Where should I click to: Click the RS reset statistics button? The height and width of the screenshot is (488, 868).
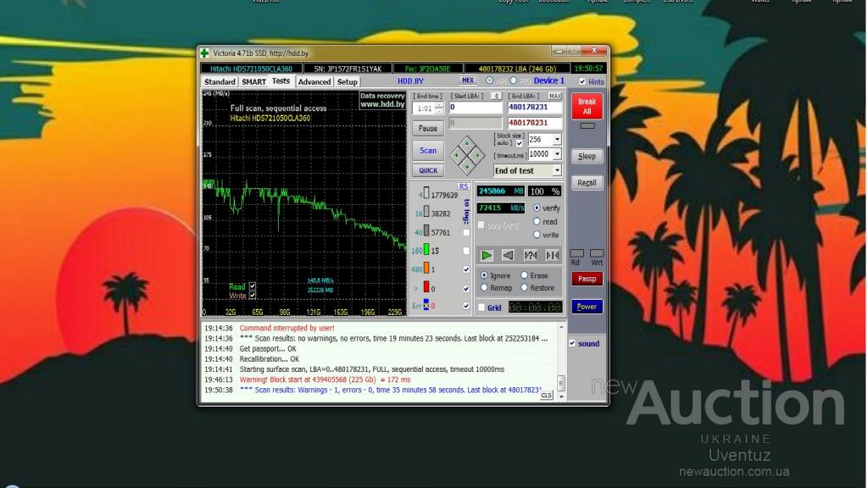(464, 186)
